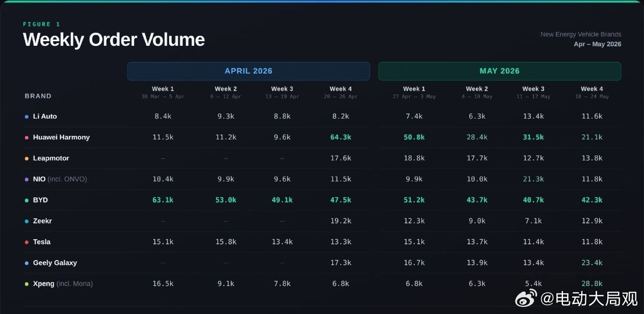
Task: Click Li Auto's 8.4k April Week 1 value
Action: pyautogui.click(x=163, y=117)
